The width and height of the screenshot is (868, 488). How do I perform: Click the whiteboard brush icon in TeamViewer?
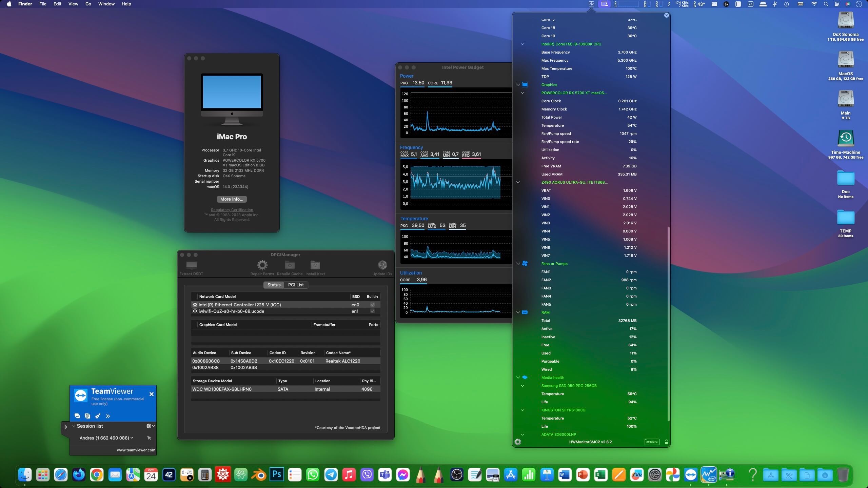pyautogui.click(x=98, y=416)
